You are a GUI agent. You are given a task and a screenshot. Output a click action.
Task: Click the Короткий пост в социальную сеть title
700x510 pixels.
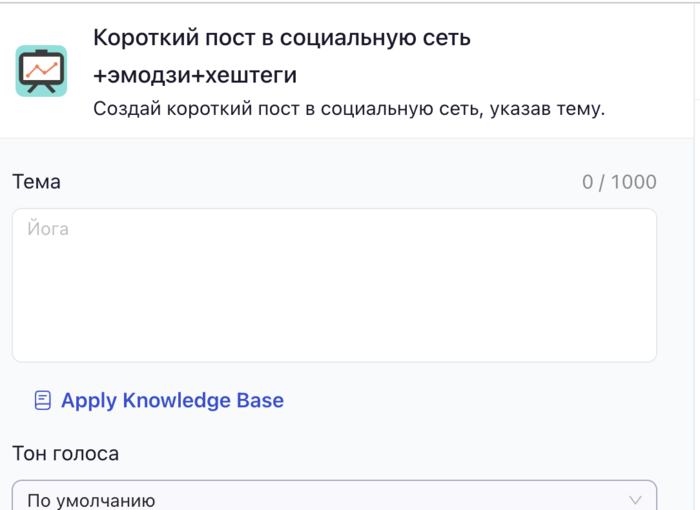pyautogui.click(x=282, y=39)
